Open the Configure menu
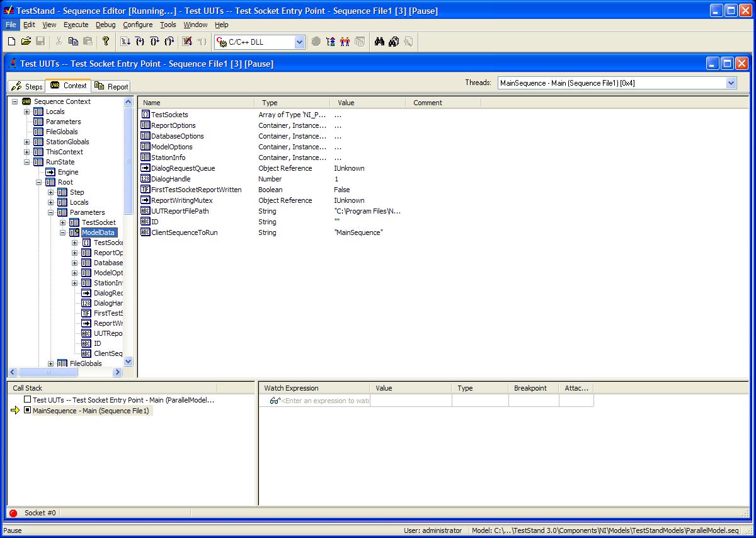 [137, 25]
